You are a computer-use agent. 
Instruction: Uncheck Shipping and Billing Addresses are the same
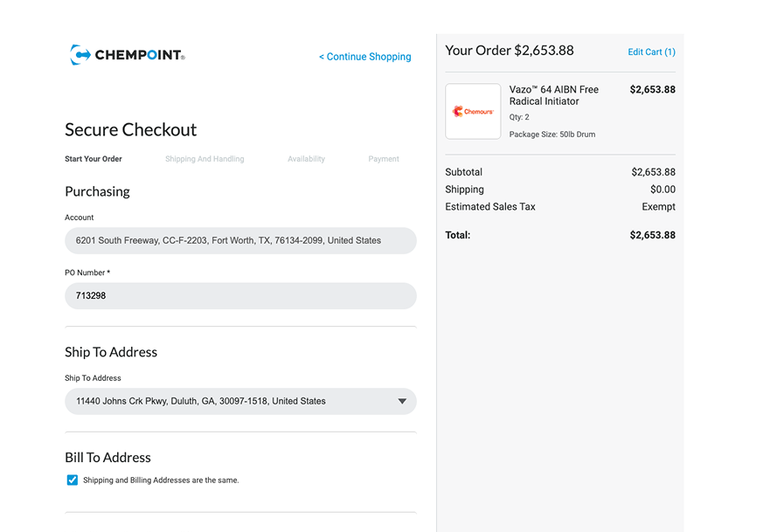coord(73,480)
